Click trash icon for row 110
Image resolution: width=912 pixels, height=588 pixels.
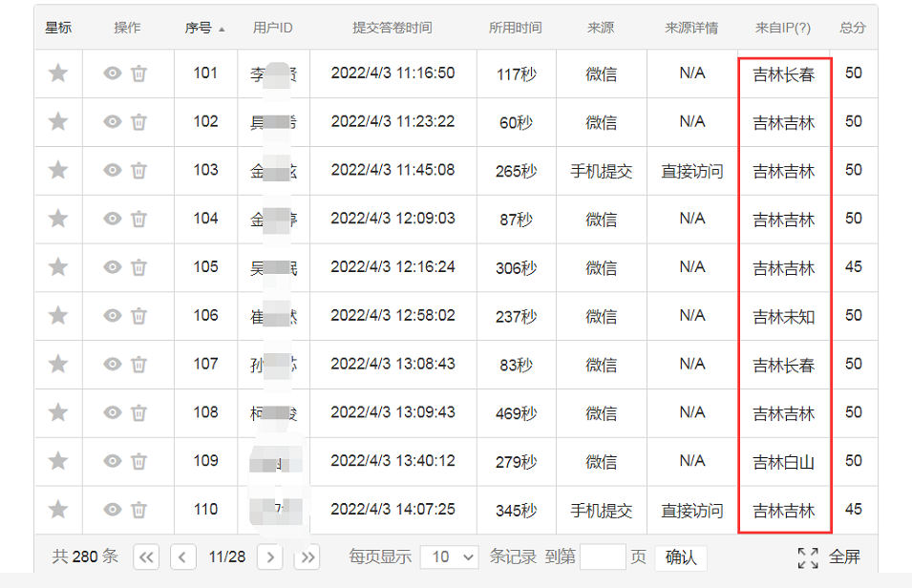[x=138, y=509]
